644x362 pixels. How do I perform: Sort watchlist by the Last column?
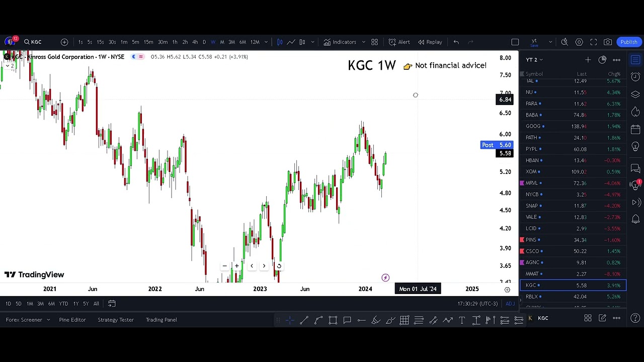(582, 74)
